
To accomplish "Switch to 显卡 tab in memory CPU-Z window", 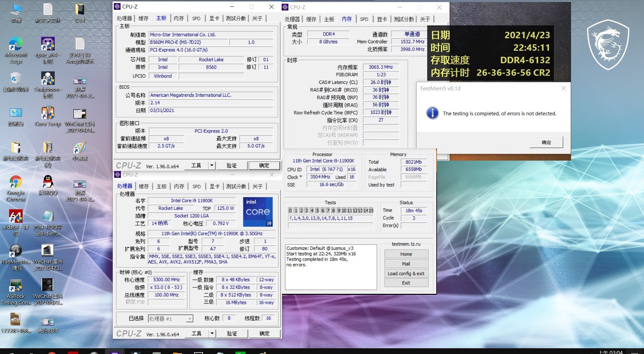I will (382, 19).
